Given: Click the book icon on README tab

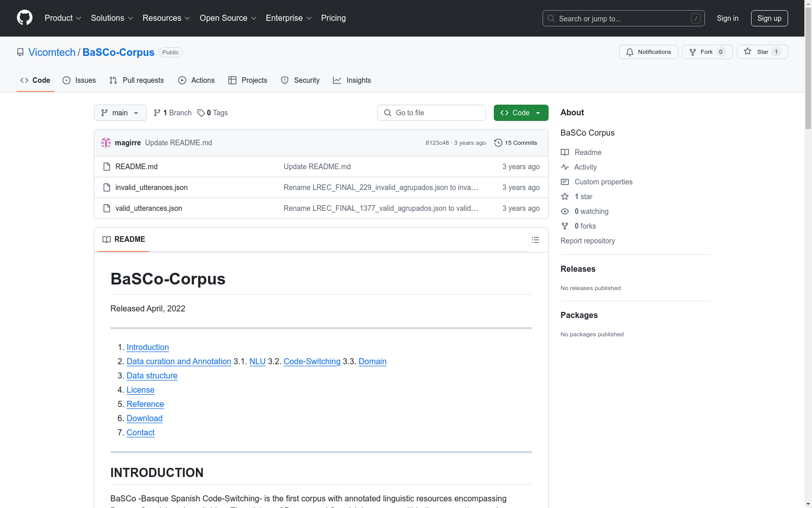Looking at the screenshot, I should [x=107, y=239].
